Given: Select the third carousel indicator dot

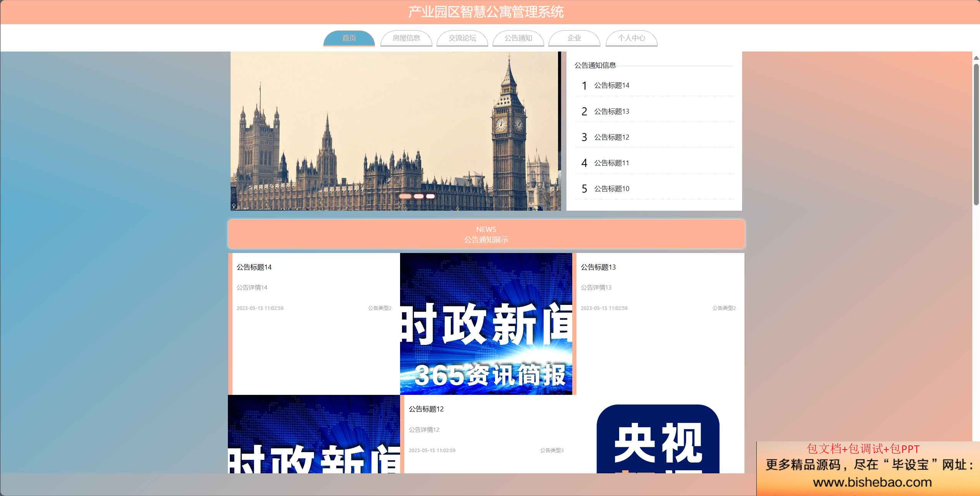Looking at the screenshot, I should [430, 196].
